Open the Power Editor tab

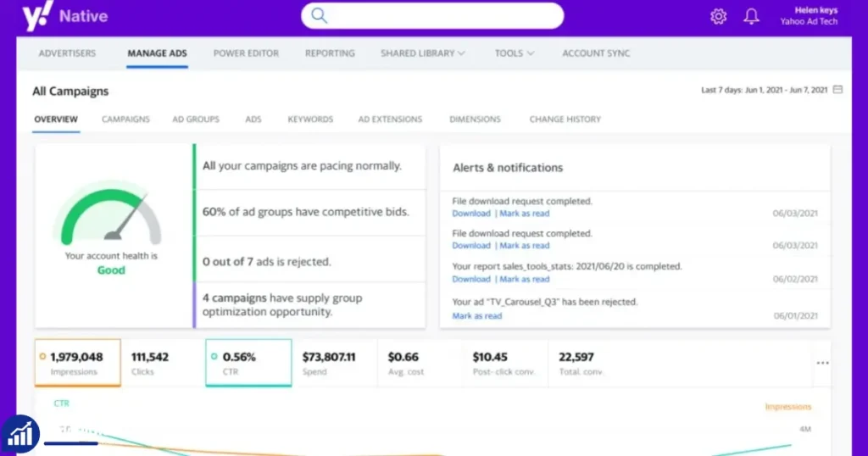246,53
